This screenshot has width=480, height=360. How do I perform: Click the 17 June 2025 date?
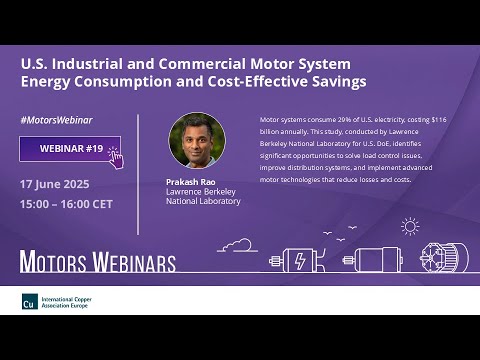(55, 184)
